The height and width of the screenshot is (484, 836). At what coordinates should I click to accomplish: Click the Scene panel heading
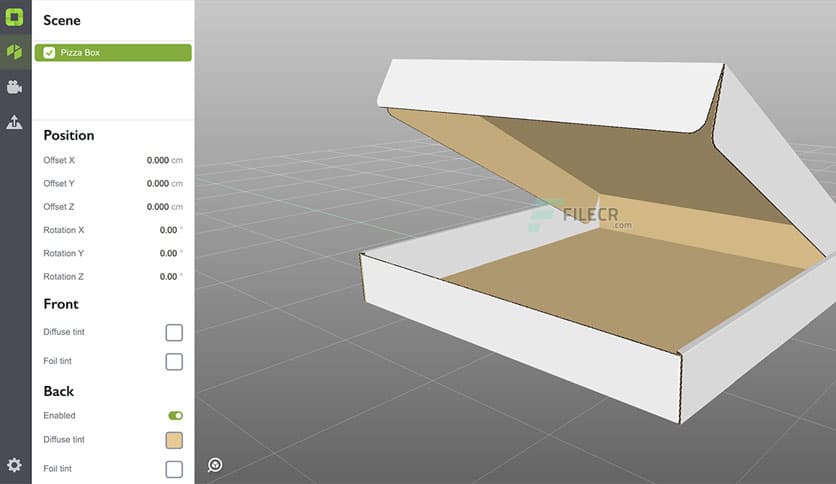pos(62,20)
